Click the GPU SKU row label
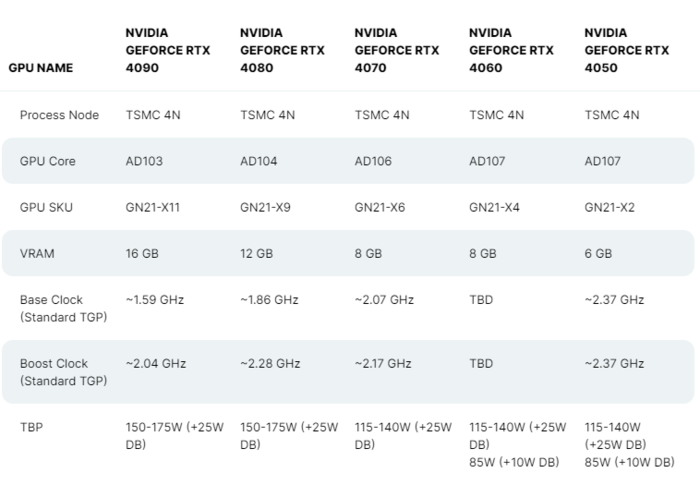700x497 pixels. pos(47,208)
